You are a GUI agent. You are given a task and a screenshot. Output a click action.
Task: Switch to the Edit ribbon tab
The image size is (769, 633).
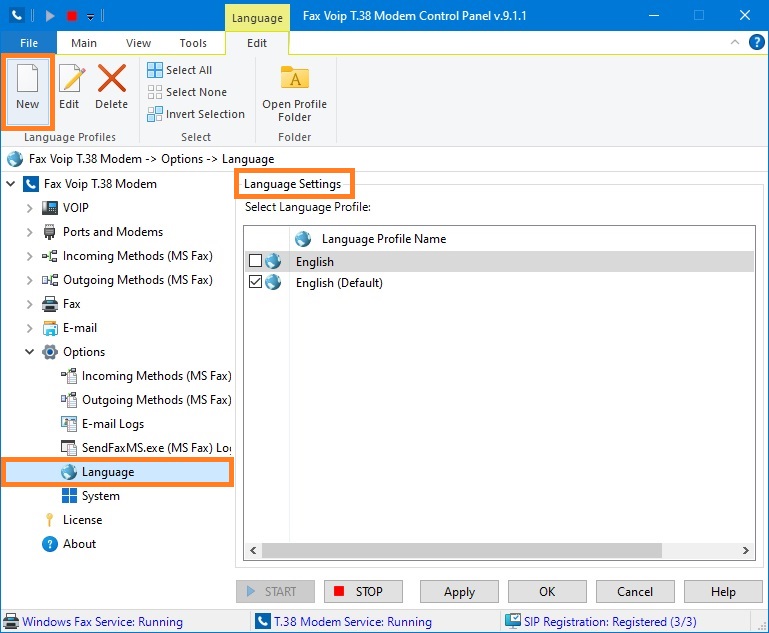coord(257,43)
